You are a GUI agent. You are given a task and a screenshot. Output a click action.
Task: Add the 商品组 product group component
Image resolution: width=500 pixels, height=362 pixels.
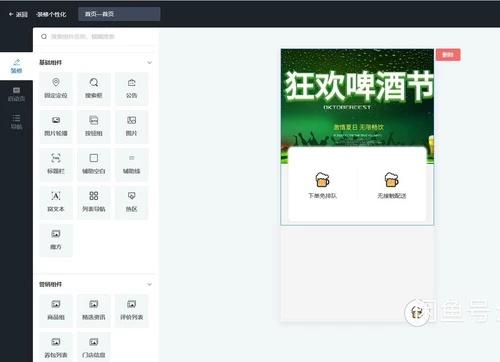[x=56, y=311]
